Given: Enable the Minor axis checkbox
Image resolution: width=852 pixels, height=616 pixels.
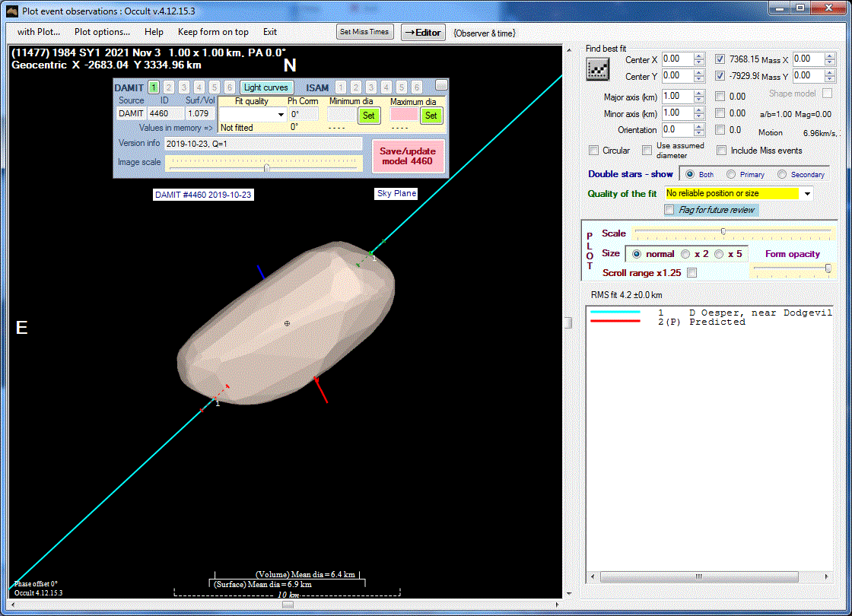Looking at the screenshot, I should (720, 113).
